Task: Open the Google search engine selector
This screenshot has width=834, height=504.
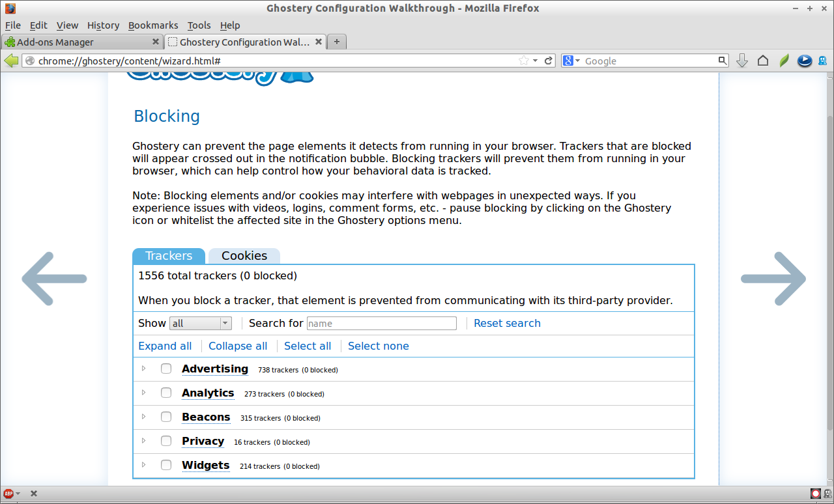Action: [571, 61]
